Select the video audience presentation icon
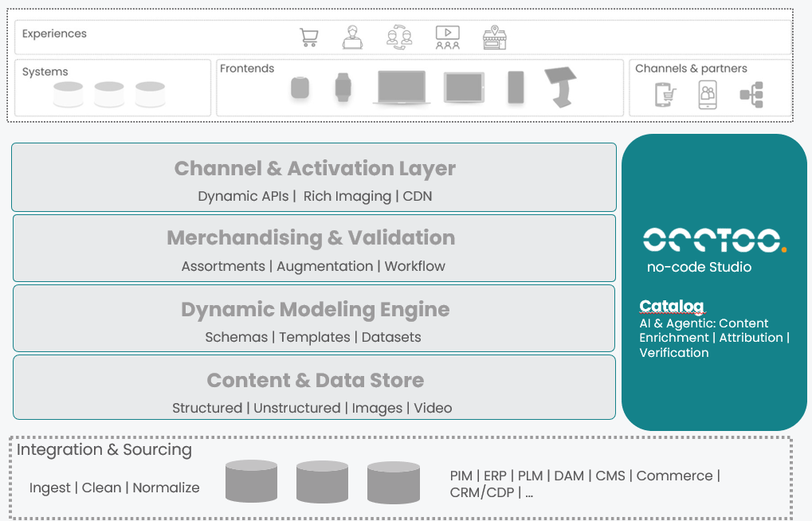 (x=447, y=37)
